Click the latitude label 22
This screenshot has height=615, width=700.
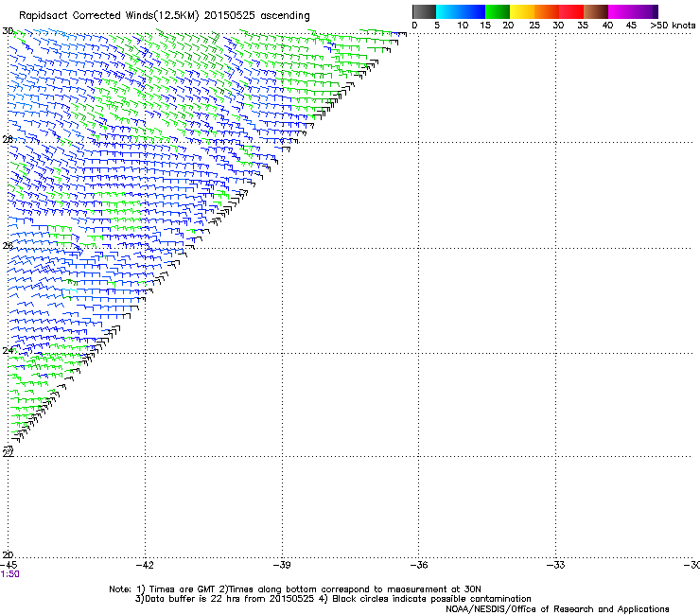(x=8, y=452)
